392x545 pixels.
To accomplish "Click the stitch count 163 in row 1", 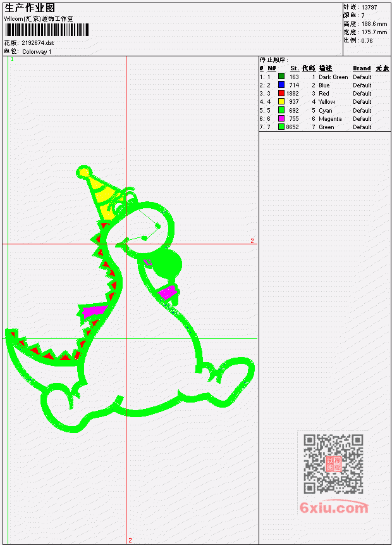I will coord(294,77).
